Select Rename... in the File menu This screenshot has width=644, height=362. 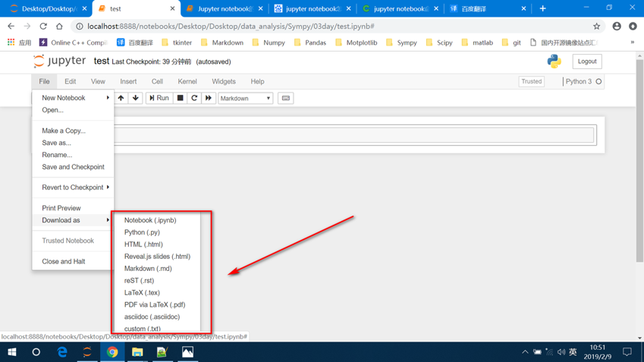click(x=73, y=155)
